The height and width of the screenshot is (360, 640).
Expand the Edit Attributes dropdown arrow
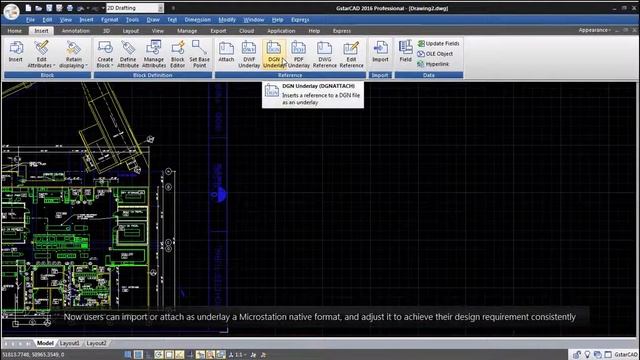pyautogui.click(x=54, y=66)
